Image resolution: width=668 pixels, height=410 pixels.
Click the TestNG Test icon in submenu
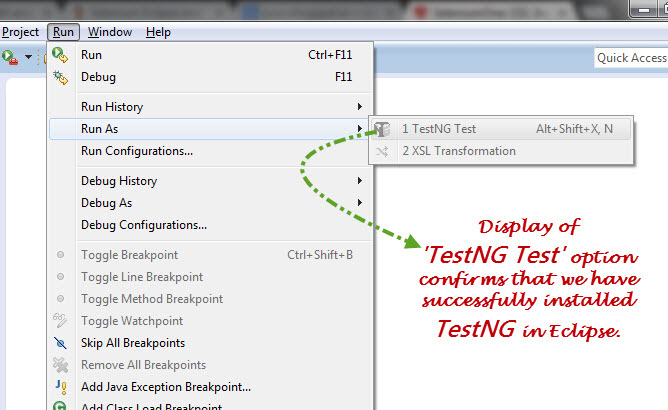(382, 129)
